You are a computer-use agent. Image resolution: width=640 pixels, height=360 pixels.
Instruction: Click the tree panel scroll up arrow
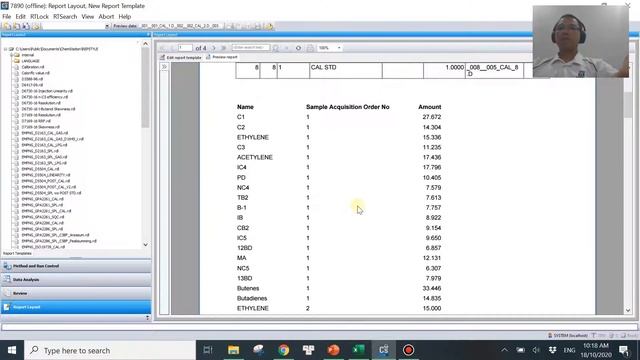146,44
